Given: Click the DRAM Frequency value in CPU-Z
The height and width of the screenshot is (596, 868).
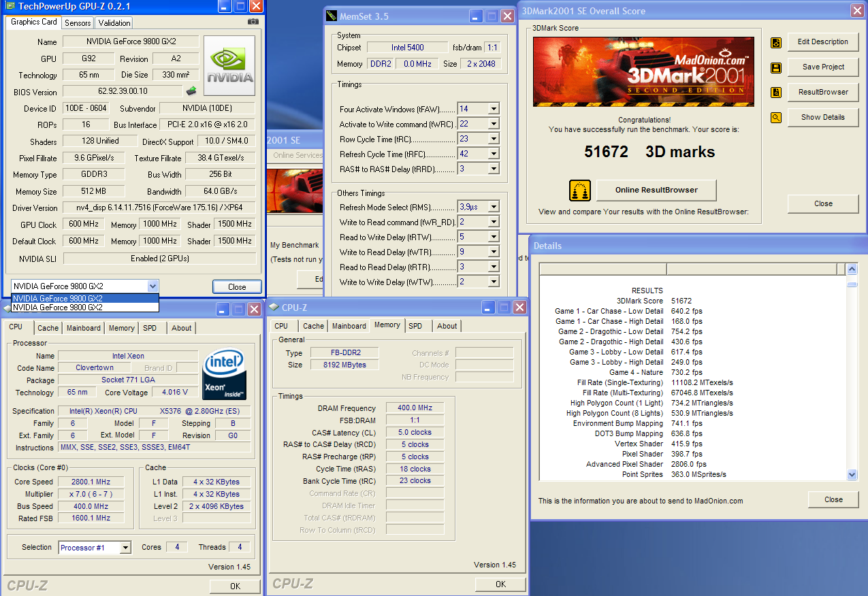Looking at the screenshot, I should point(415,408).
